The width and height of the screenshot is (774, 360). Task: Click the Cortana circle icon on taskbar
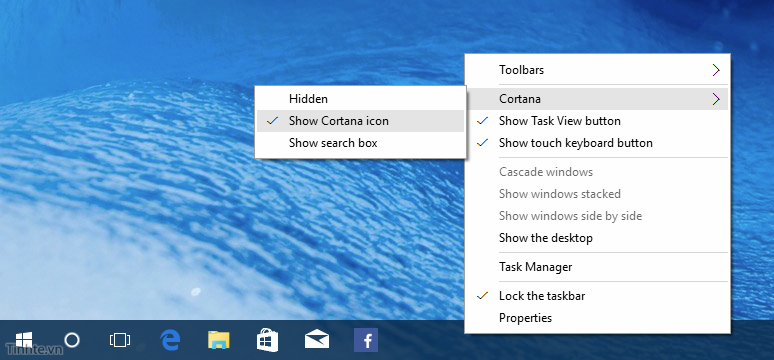(72, 340)
